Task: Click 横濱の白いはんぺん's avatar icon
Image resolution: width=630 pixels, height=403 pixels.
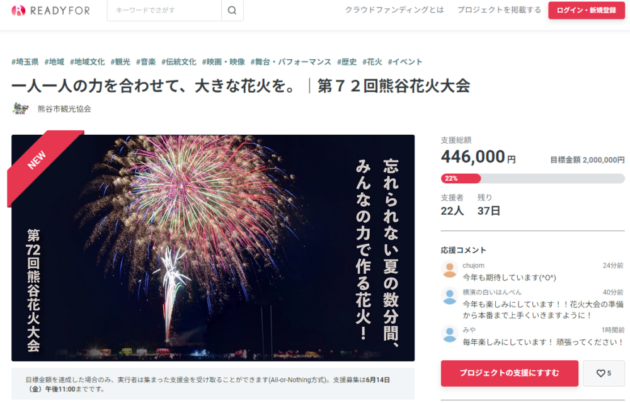Action: (x=450, y=297)
